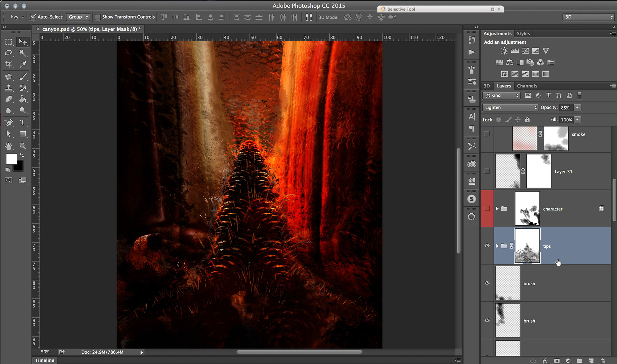Show the smoke layer visibility
The height and width of the screenshot is (364, 617).
pos(487,134)
